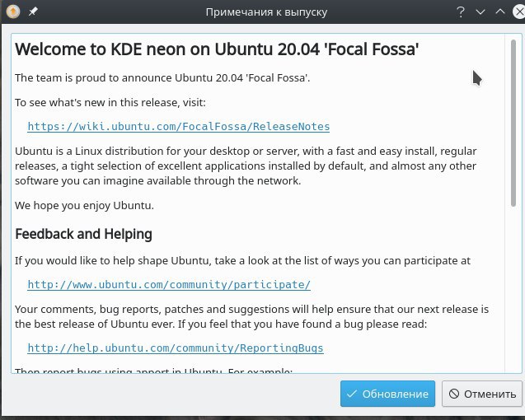
Task: Click the 'Ubuntu is a Linux distribution' paragraph
Action: [246, 166]
